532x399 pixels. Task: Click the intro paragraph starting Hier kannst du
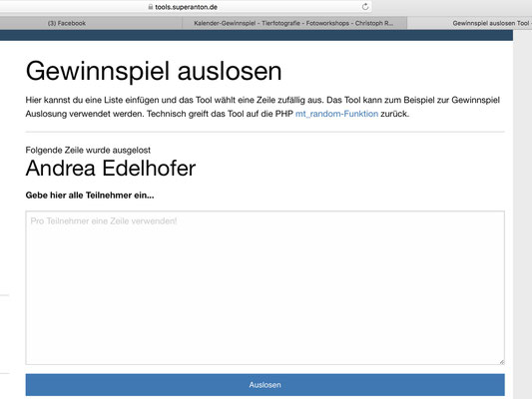(263, 107)
